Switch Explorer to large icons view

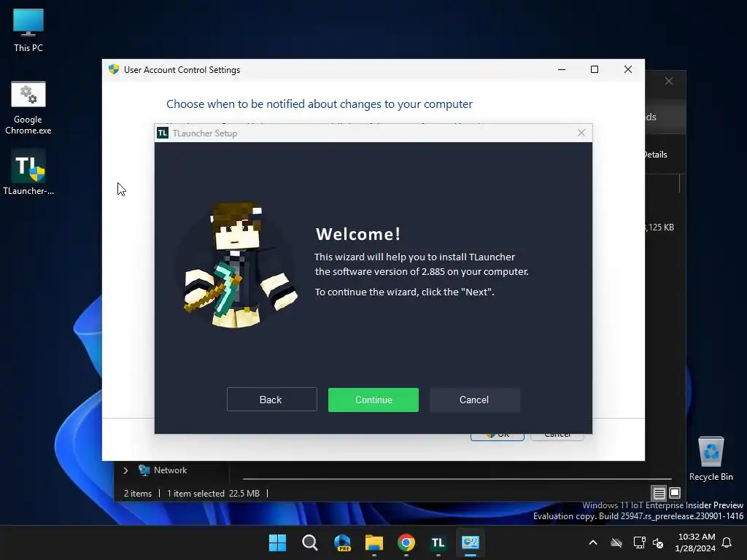[x=675, y=493]
